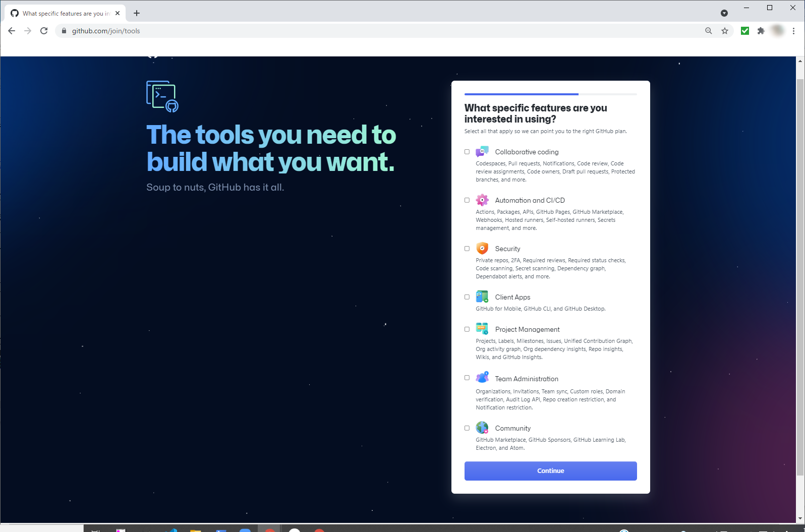Screen dimensions: 805x532
Task: Select the GitHub features tab
Action: pyautogui.click(x=63, y=14)
